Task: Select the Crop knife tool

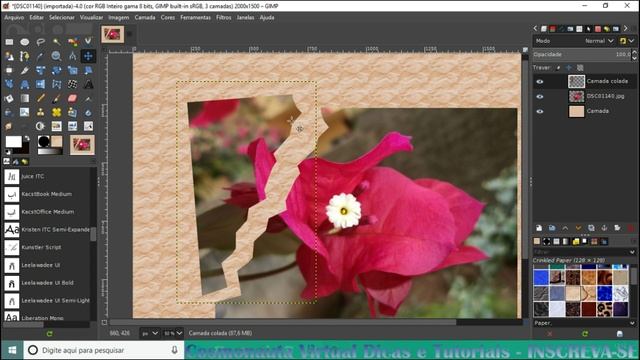Action: 24,70
